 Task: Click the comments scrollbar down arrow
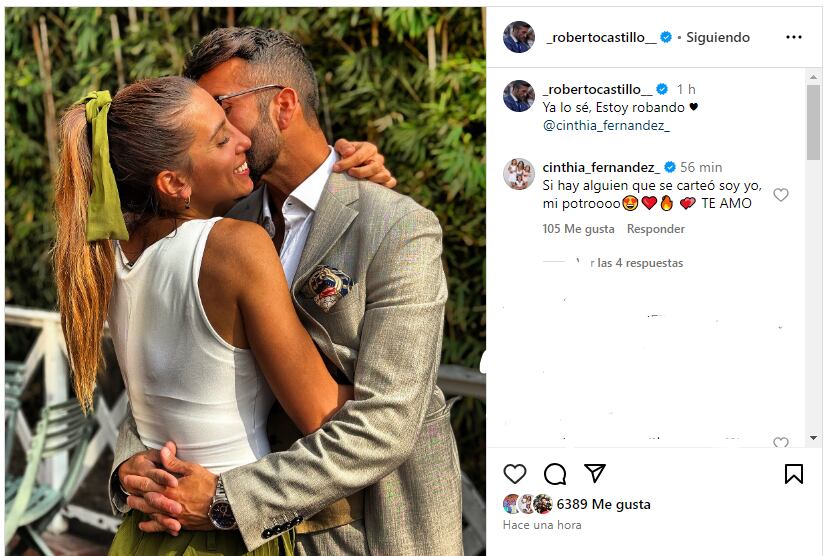pos(813,438)
